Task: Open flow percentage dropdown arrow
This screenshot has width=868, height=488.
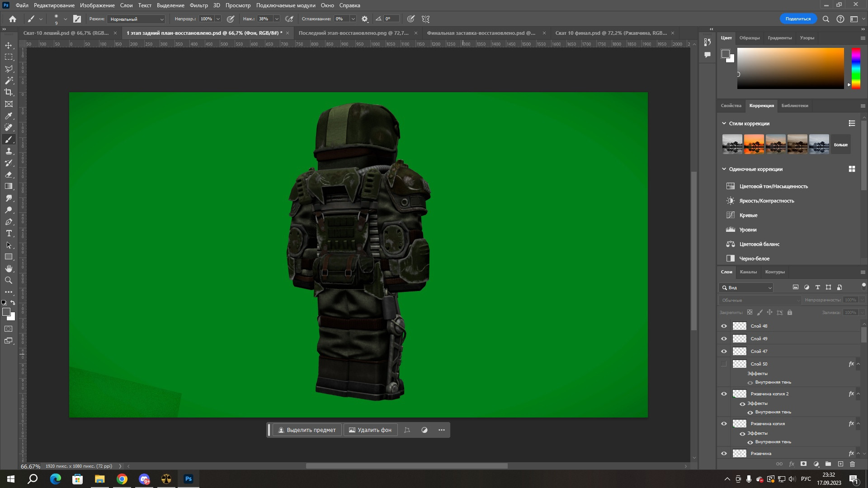Action: (277, 19)
